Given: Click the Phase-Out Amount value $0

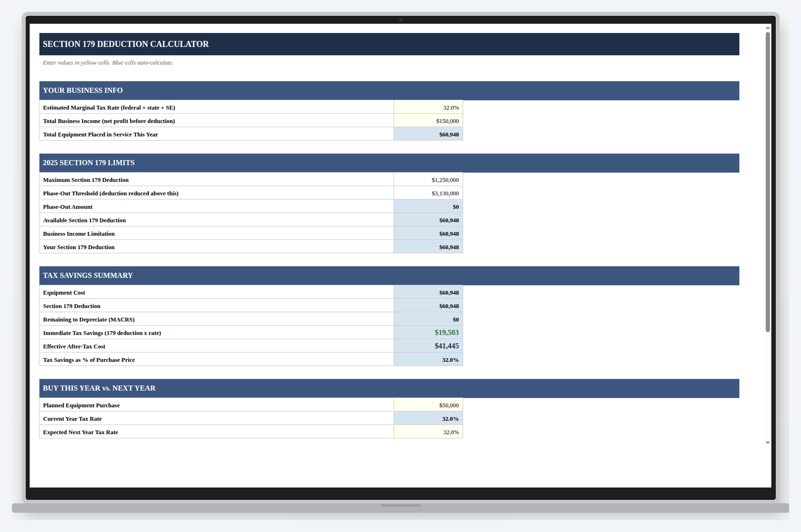Looking at the screenshot, I should [x=428, y=206].
